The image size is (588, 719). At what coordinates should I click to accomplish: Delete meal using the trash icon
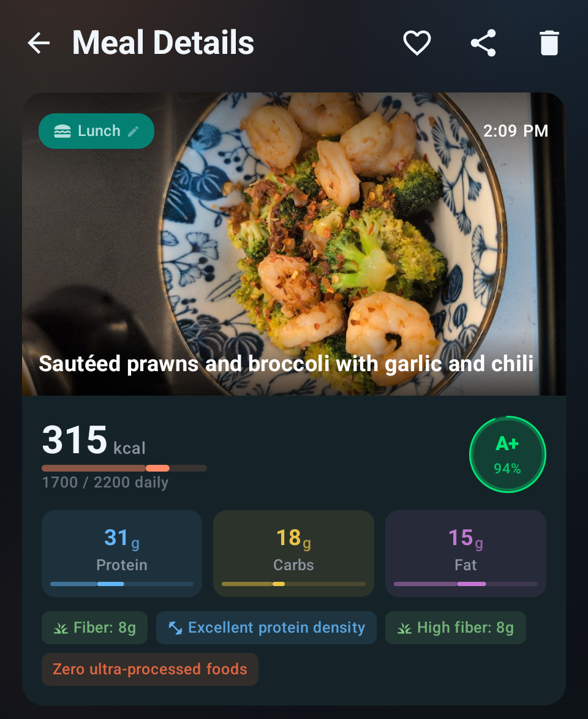(549, 43)
